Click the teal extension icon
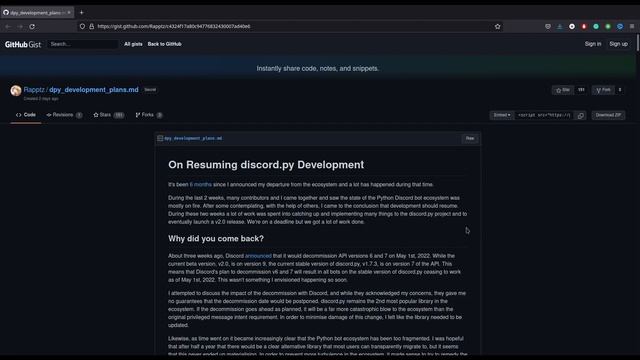640x360 pixels. (x=596, y=27)
